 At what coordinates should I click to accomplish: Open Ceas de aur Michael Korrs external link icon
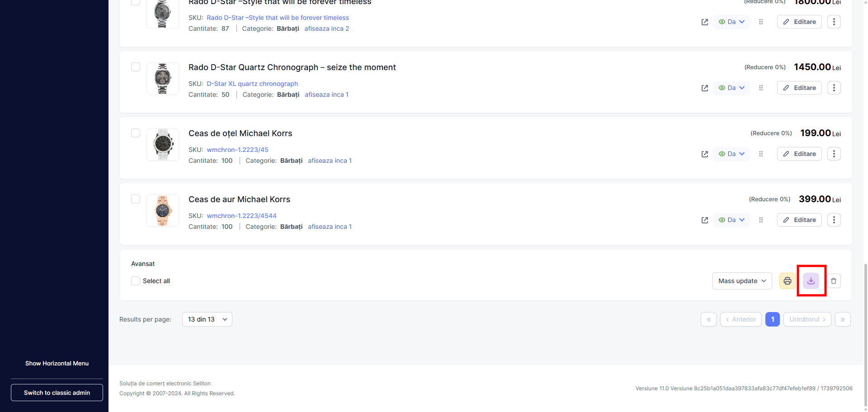click(x=705, y=220)
